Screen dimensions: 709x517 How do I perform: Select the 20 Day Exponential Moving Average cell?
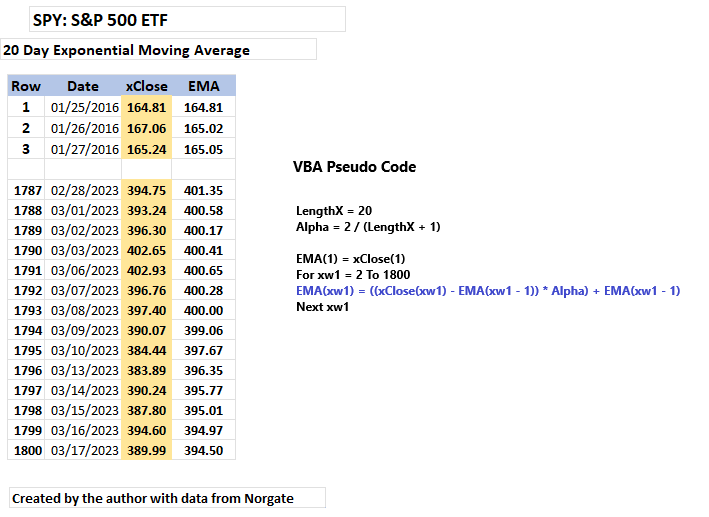tap(158, 49)
